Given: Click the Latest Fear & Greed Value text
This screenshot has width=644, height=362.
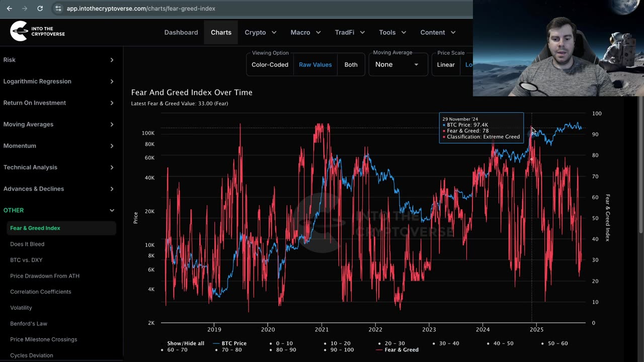Looking at the screenshot, I should coord(180,104).
